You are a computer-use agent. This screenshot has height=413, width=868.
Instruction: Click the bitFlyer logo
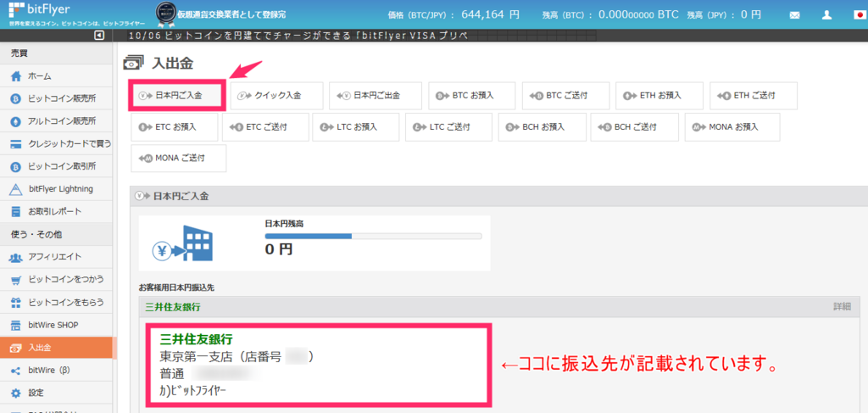[x=40, y=8]
